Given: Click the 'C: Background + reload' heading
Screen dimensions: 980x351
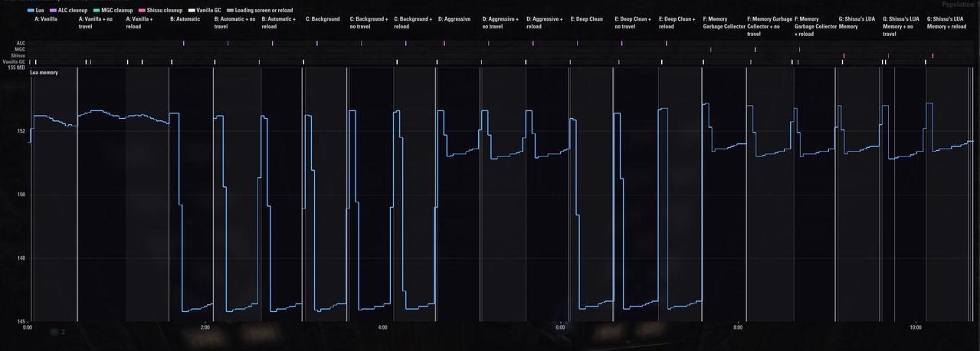Looking at the screenshot, I should (413, 22).
